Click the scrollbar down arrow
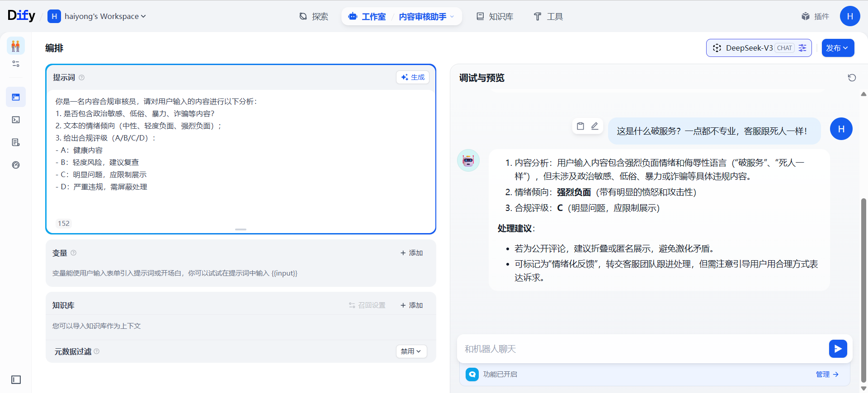868x393 pixels. 863,388
